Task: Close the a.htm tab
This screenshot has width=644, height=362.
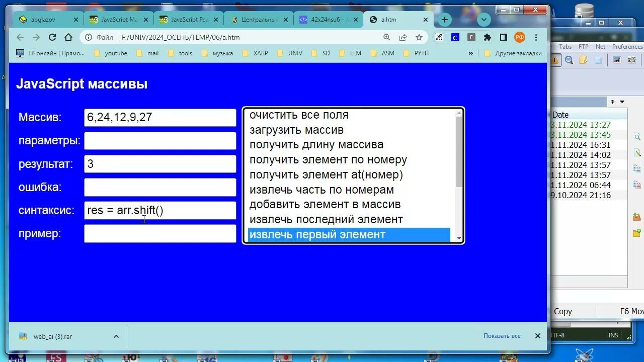Action: coord(426,20)
